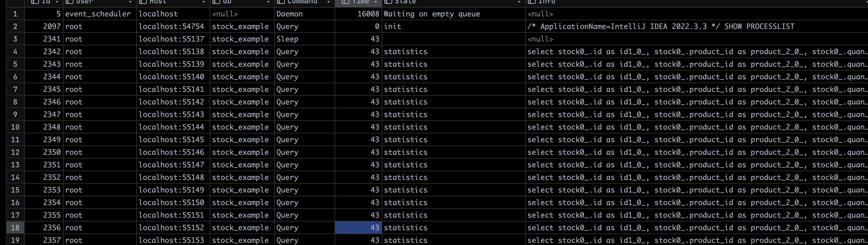Select row number 10 in the gutter
This screenshot has height=245, width=868.
(x=15, y=127)
